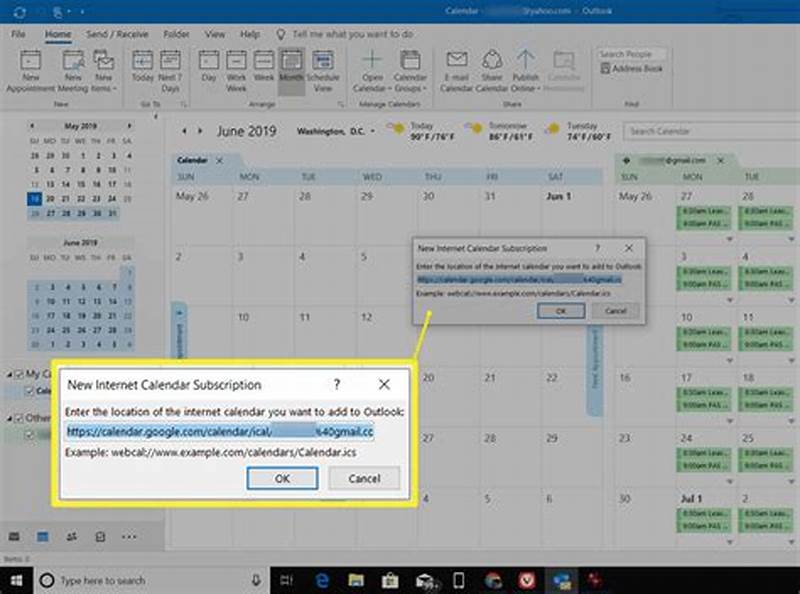This screenshot has width=800, height=594.
Task: Jump to Today in the calendar
Action: [x=141, y=68]
